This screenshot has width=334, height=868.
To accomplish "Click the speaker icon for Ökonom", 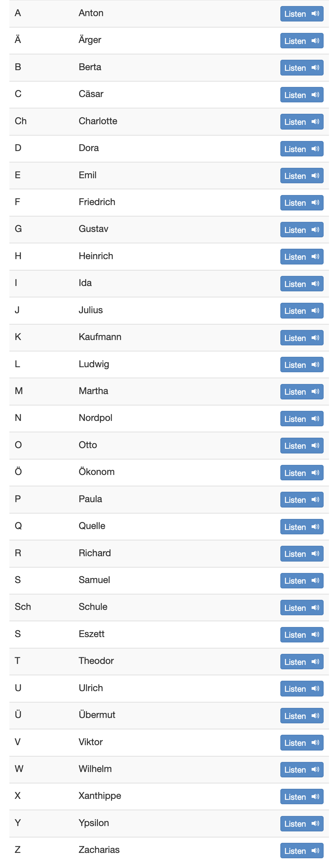I will 315,473.
